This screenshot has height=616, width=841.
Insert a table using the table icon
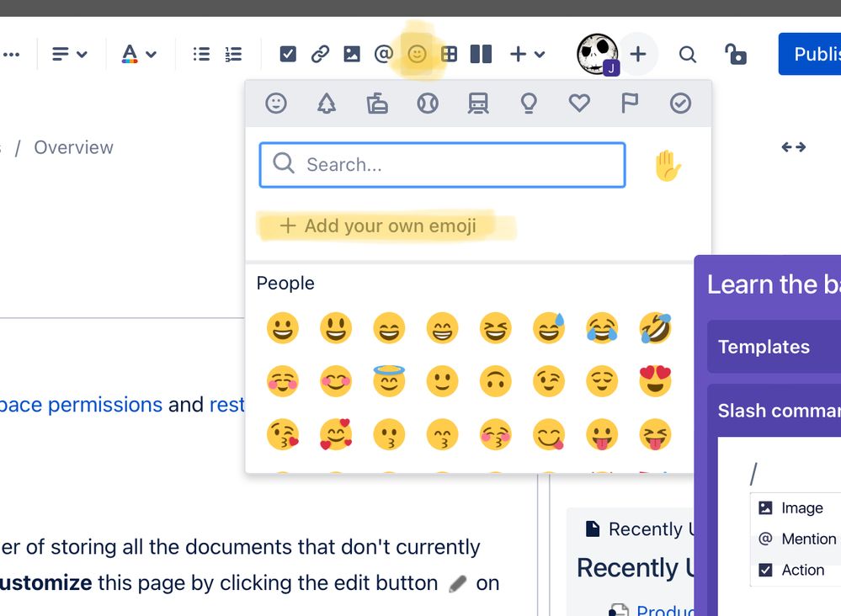[449, 53]
